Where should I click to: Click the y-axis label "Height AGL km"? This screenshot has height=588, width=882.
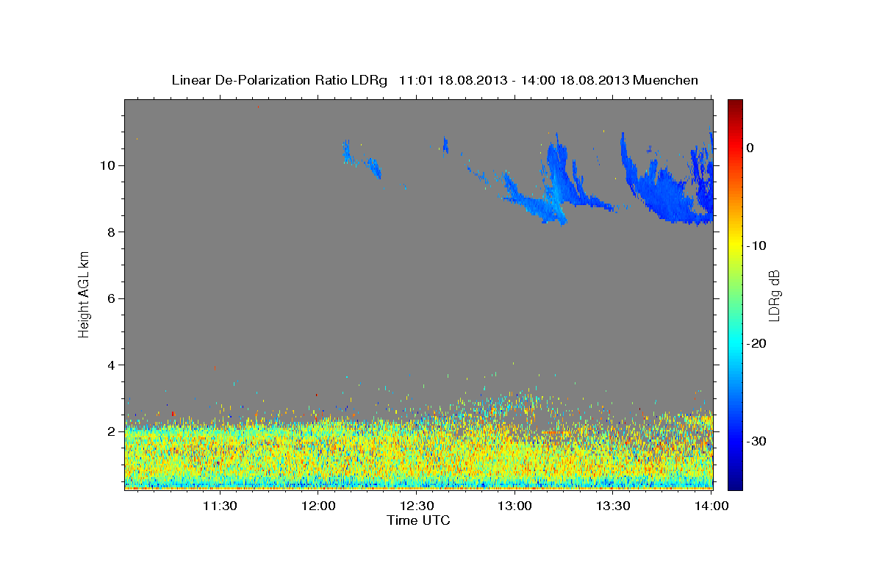click(85, 295)
